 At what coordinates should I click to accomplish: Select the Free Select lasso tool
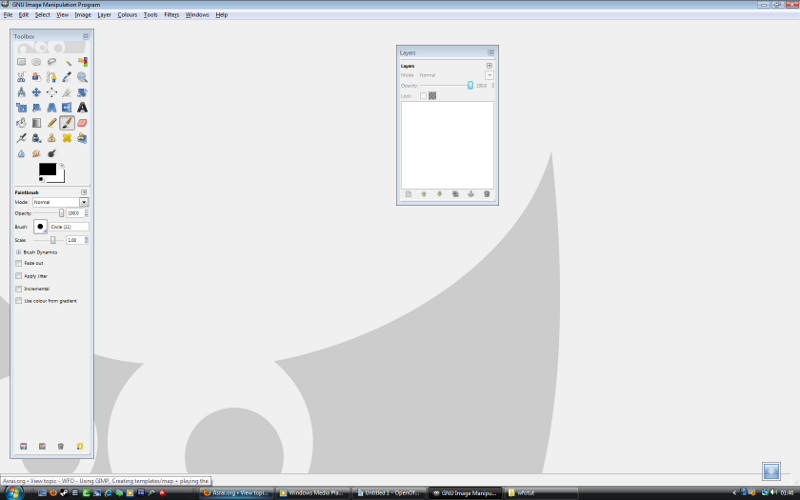pyautogui.click(x=52, y=62)
